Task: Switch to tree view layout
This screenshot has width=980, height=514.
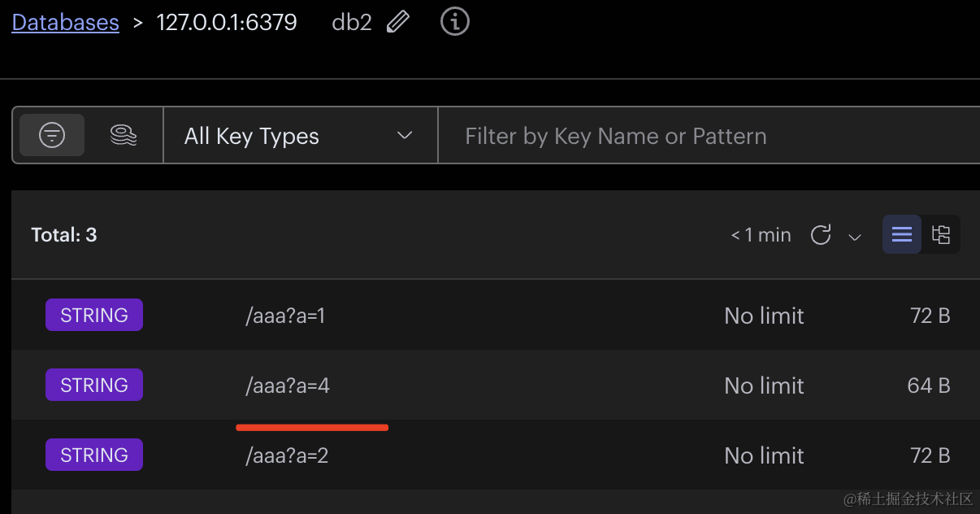Action: [941, 235]
